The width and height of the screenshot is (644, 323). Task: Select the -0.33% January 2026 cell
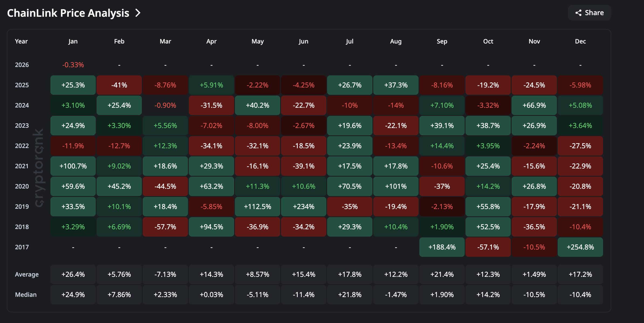click(x=73, y=65)
